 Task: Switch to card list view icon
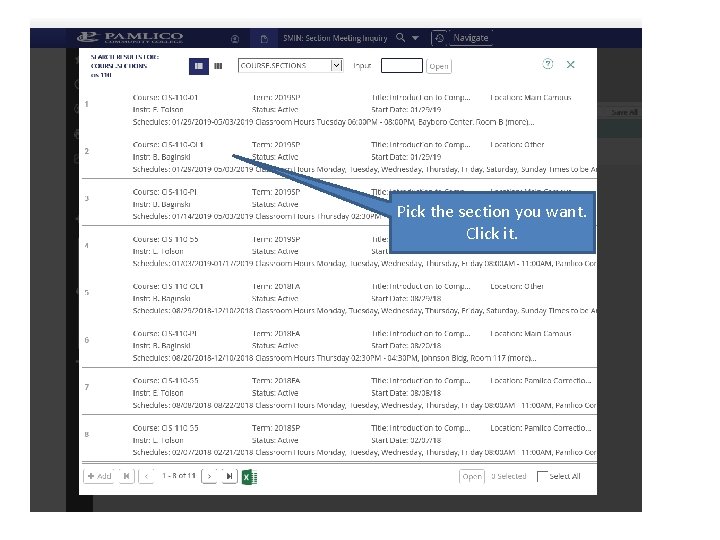click(x=199, y=66)
